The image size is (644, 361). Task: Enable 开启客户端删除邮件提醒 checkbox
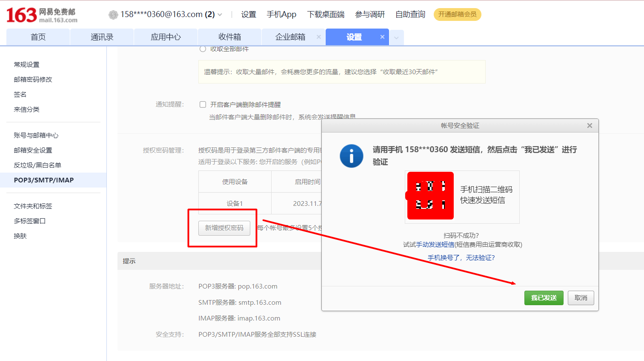click(x=203, y=104)
